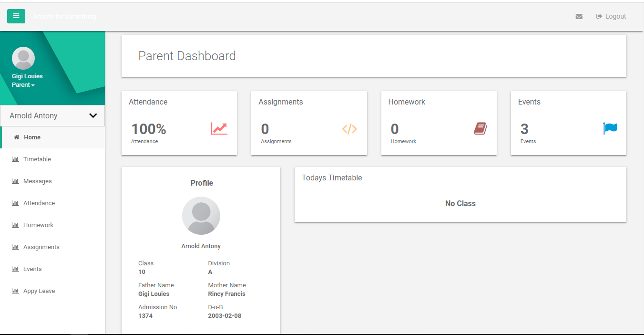Open the Parent role dropdown
Viewport: 644px width, 335px height.
coord(23,85)
